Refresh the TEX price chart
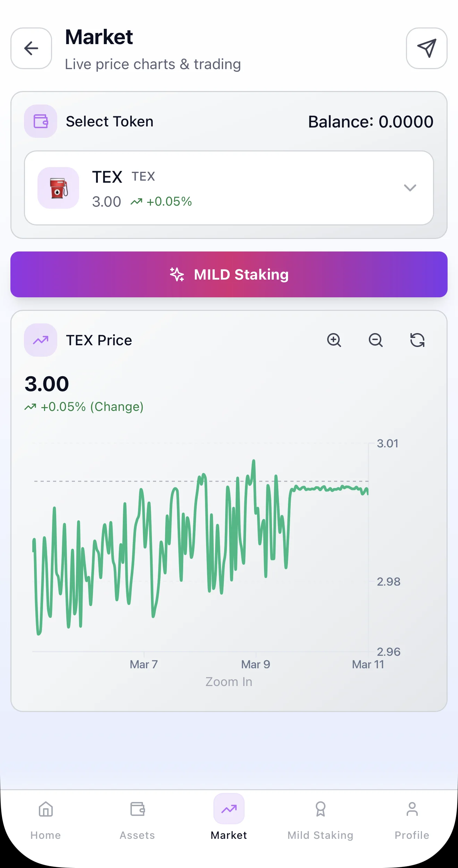Image resolution: width=458 pixels, height=868 pixels. click(x=417, y=340)
